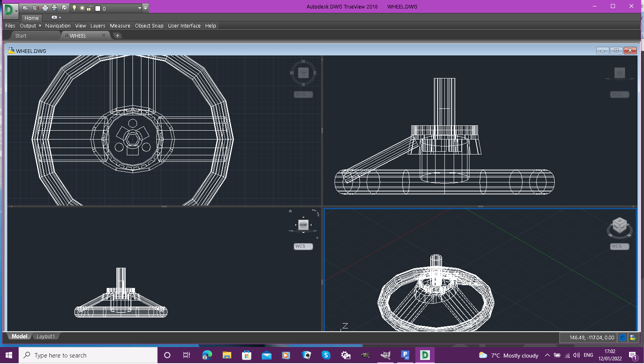Expand the layer list dropdown
The image size is (644, 364).
(140, 8)
